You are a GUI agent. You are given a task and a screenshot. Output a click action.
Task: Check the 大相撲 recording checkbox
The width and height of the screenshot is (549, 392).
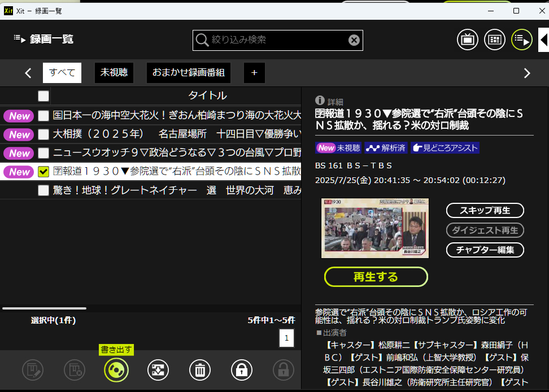click(x=43, y=134)
